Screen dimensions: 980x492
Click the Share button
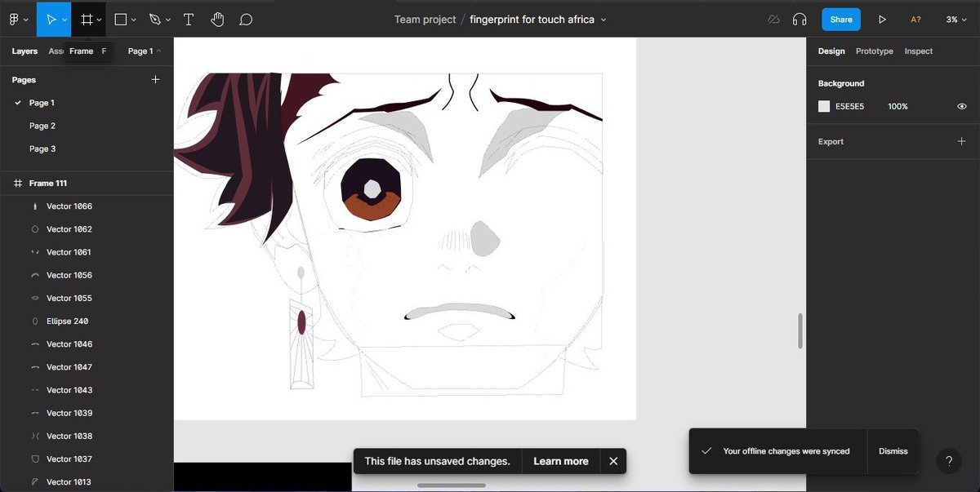(841, 20)
